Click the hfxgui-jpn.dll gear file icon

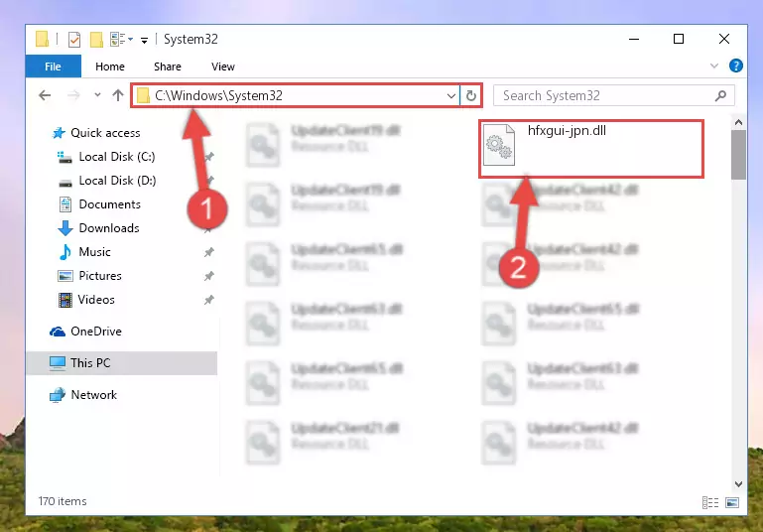(499, 145)
